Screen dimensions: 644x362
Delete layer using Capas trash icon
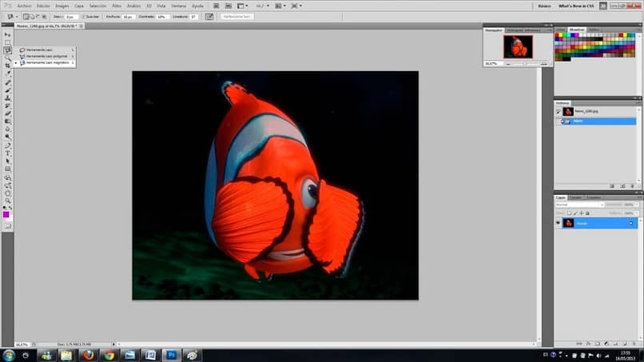tap(634, 344)
